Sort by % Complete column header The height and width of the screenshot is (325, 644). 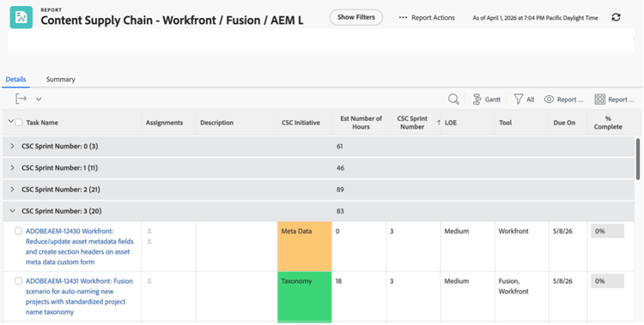(x=608, y=123)
